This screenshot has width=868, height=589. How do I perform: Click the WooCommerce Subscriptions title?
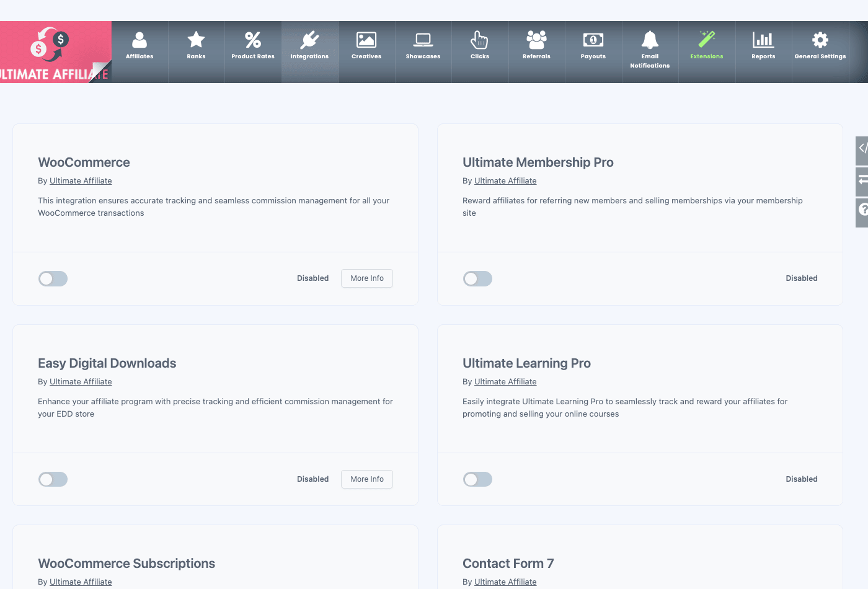point(126,564)
